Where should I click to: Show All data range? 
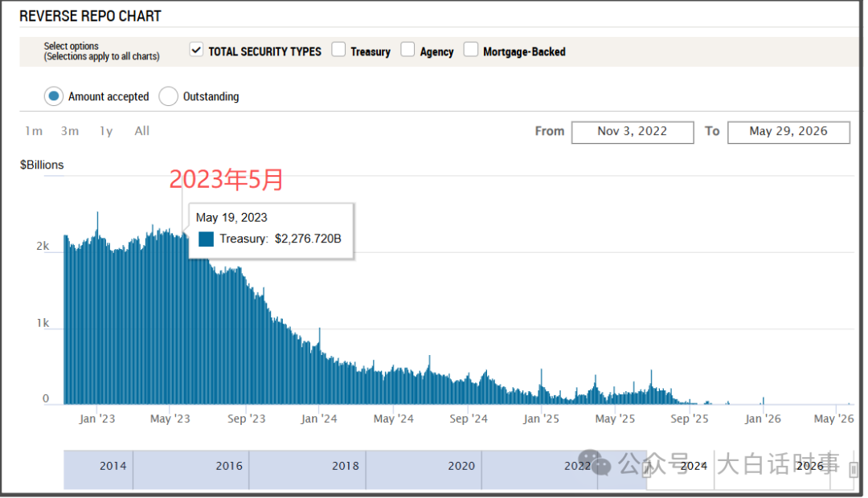coord(141,131)
